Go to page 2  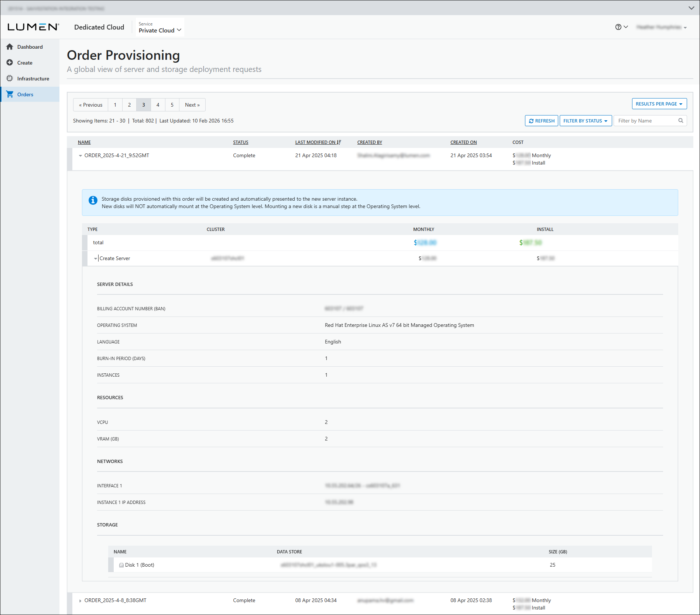[130, 105]
